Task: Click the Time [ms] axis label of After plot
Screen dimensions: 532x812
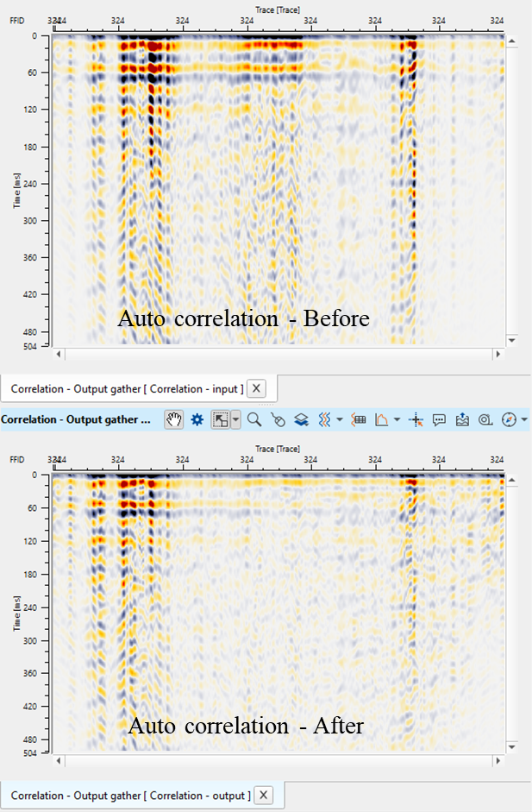Action: (17, 614)
